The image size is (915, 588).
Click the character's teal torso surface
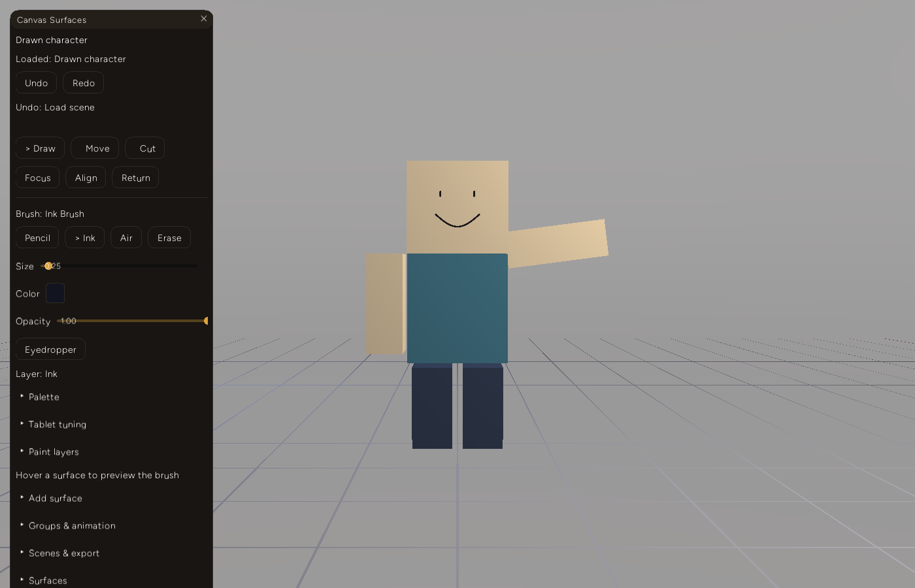pos(457,308)
